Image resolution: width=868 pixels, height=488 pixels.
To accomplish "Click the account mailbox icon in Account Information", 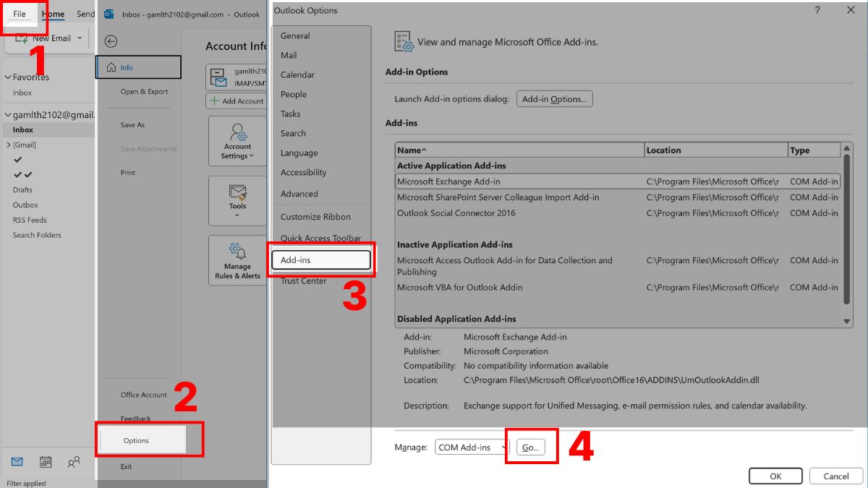I will click(220, 77).
